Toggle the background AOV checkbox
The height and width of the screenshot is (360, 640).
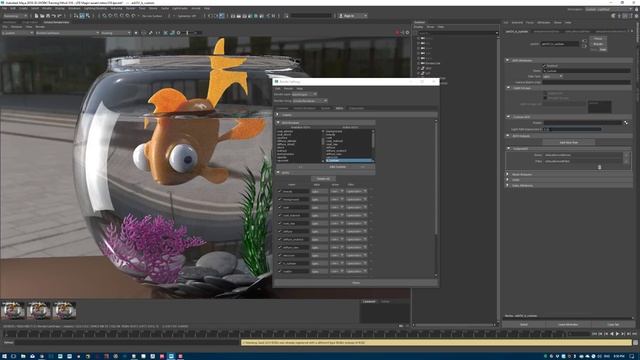click(x=280, y=199)
